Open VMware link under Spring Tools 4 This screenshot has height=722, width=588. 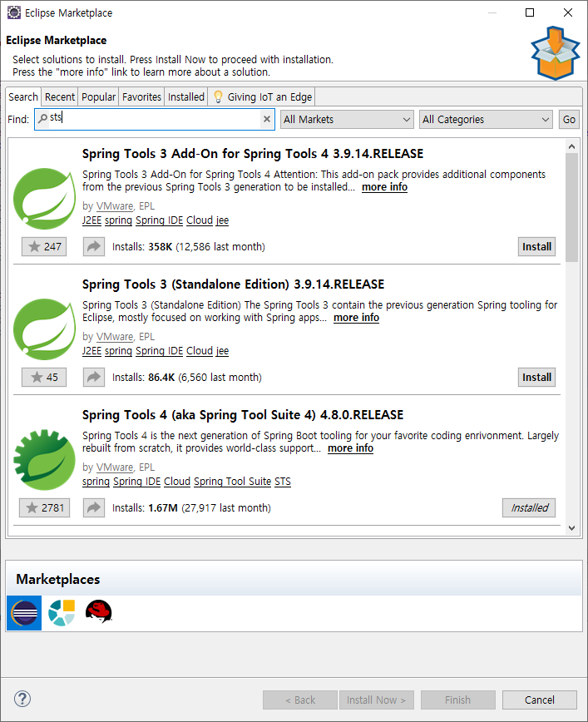click(115, 467)
